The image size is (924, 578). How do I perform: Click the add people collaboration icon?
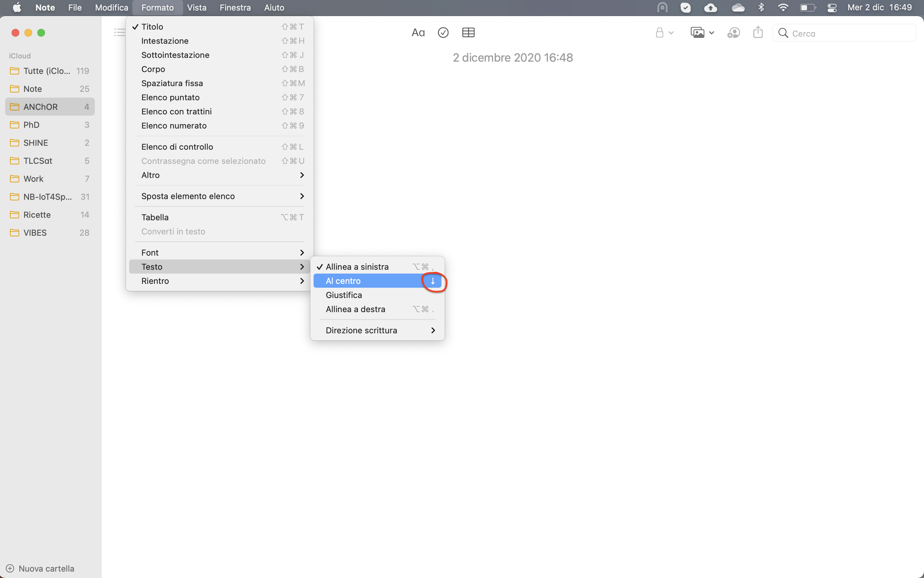coord(733,33)
